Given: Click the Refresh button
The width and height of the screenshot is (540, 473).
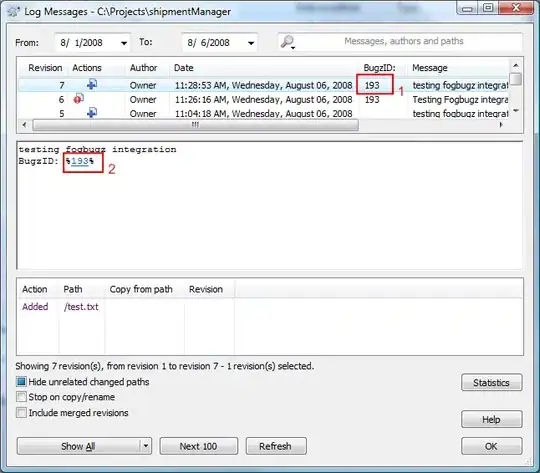Looking at the screenshot, I should pos(276,446).
